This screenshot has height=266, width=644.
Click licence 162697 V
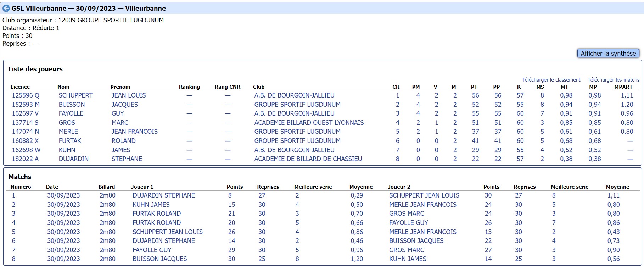coord(26,113)
